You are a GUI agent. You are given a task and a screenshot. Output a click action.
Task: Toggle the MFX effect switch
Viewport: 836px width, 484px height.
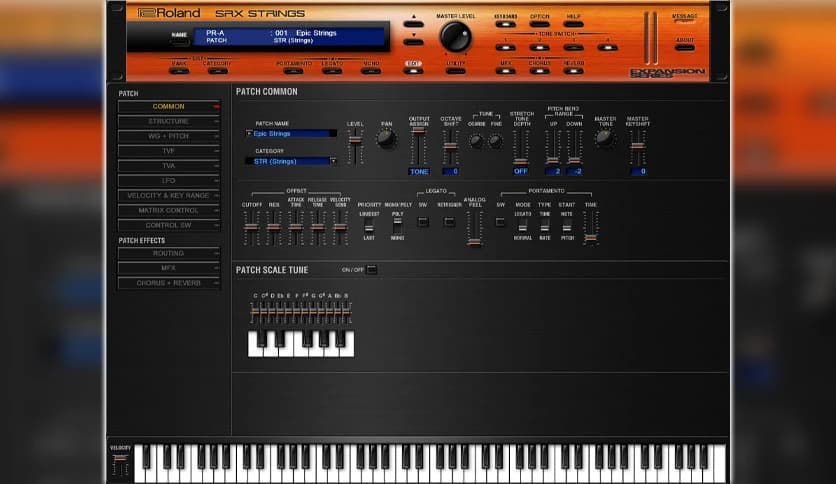(505, 70)
